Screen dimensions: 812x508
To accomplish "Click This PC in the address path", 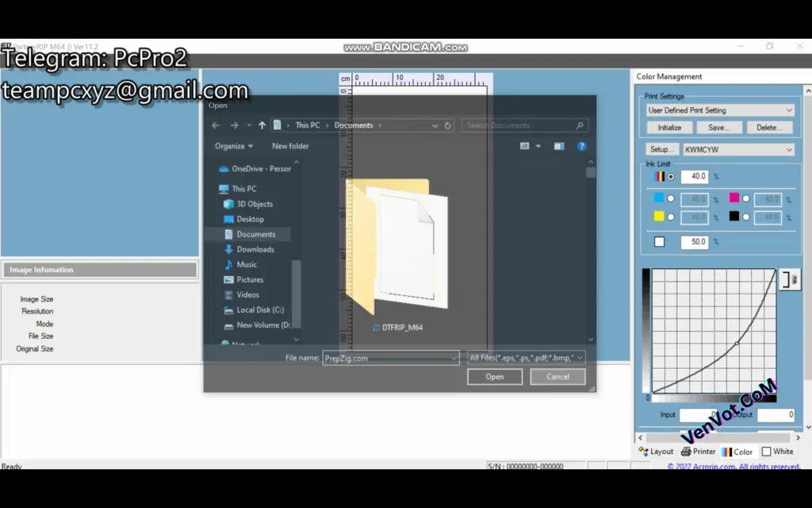I will pyautogui.click(x=308, y=125).
